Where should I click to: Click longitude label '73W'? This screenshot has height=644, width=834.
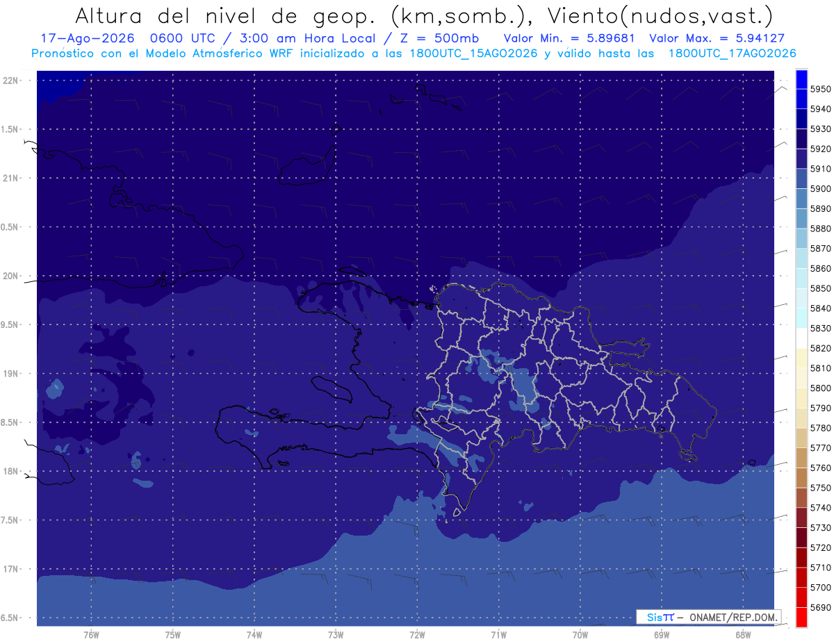pos(336,634)
